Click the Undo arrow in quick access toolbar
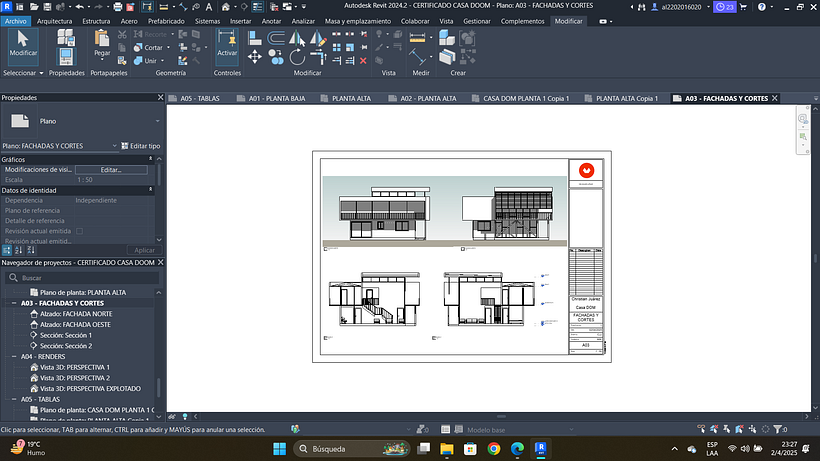The width and height of the screenshot is (820, 461). 79,7
